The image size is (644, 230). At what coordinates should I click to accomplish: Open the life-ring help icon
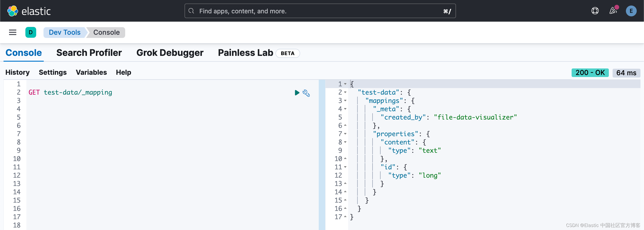pos(595,11)
